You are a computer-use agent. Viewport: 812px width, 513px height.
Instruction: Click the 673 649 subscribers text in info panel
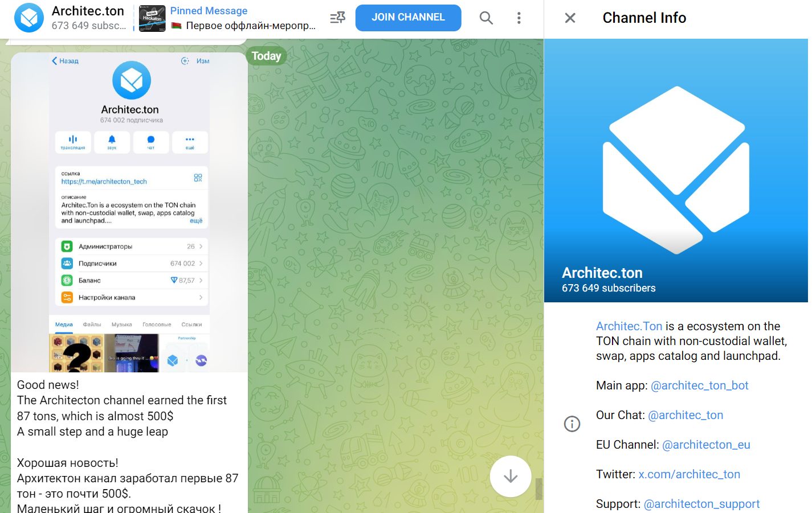coord(609,288)
